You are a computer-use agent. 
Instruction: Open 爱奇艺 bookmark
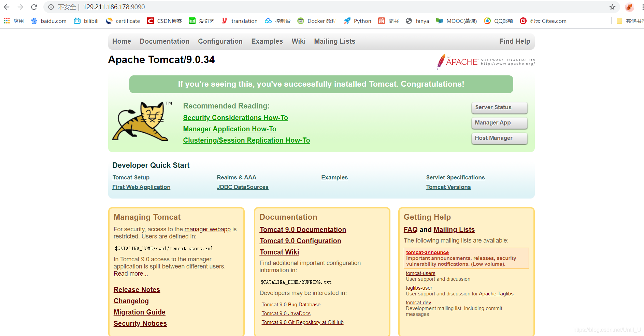pyautogui.click(x=202, y=21)
